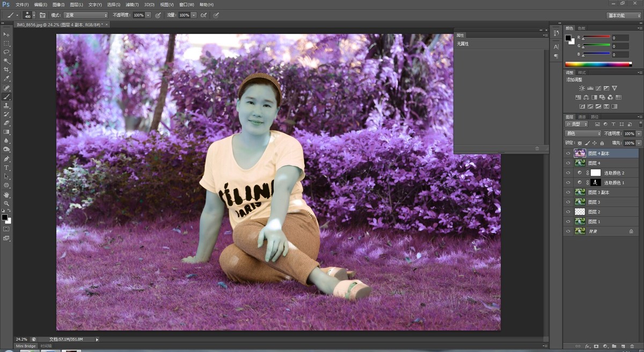This screenshot has height=352, width=644.
Task: Select the Lasso tool
Action: 6,52
